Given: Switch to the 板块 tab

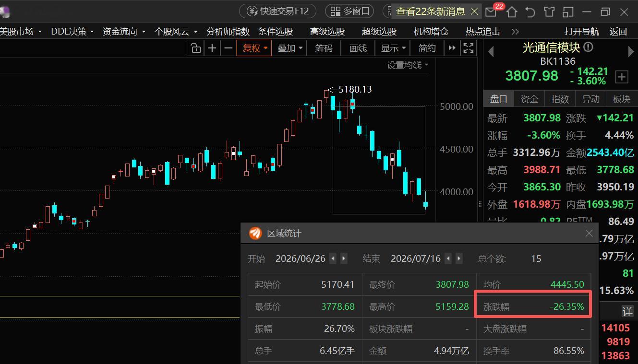Looking at the screenshot, I should coord(622,99).
